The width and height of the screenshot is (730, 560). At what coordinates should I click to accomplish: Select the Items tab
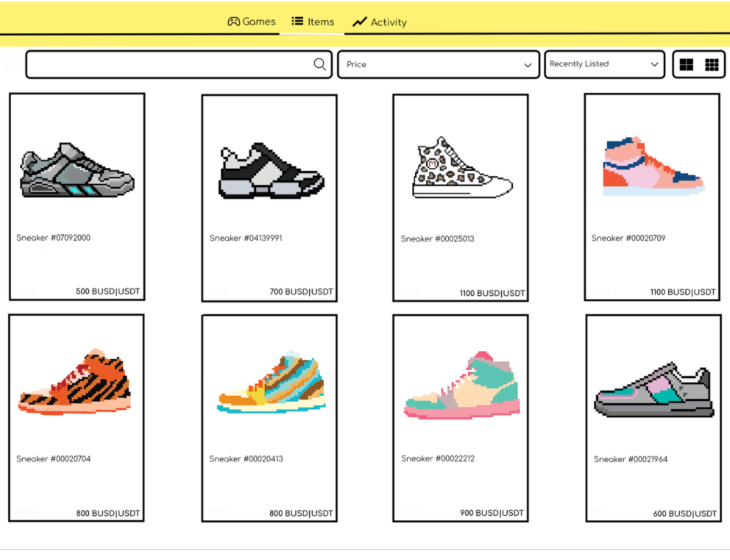[x=312, y=22]
